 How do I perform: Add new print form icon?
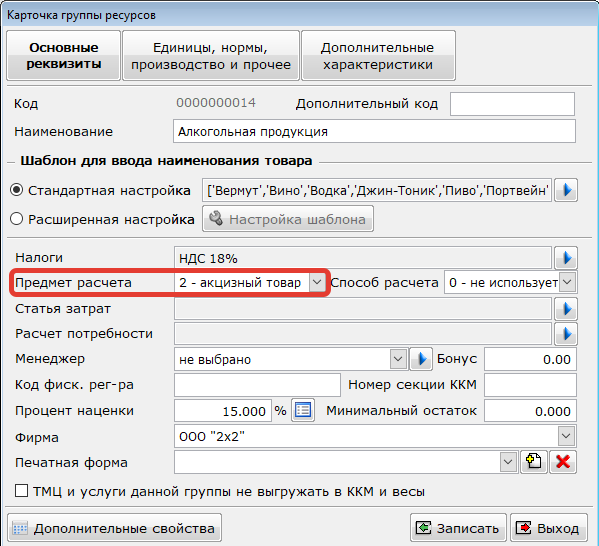click(534, 462)
